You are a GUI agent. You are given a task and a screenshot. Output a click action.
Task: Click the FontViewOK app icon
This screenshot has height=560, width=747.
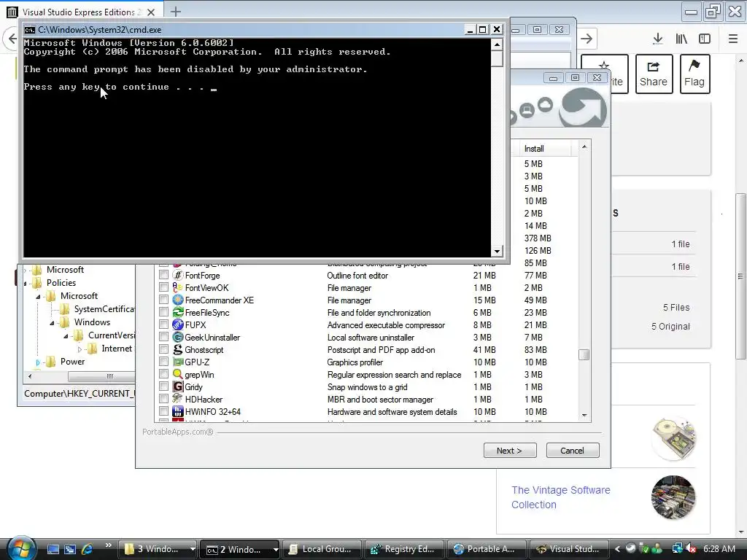click(x=178, y=287)
